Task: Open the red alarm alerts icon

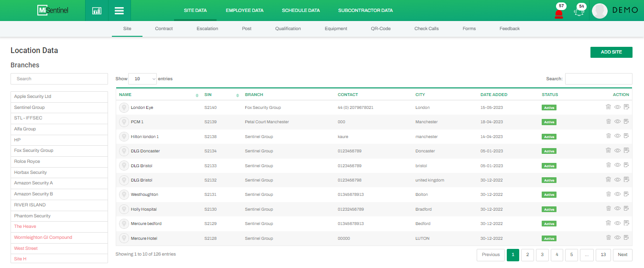Action: [558, 13]
